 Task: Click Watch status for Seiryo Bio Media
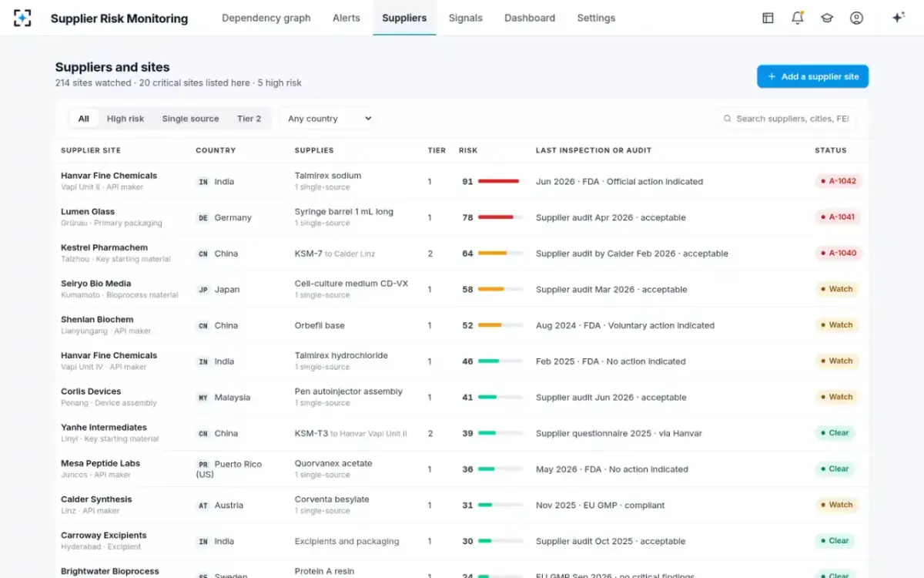[x=837, y=289]
